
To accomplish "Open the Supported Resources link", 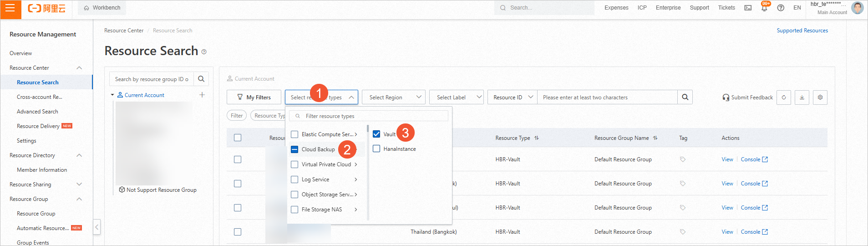I will point(802,31).
